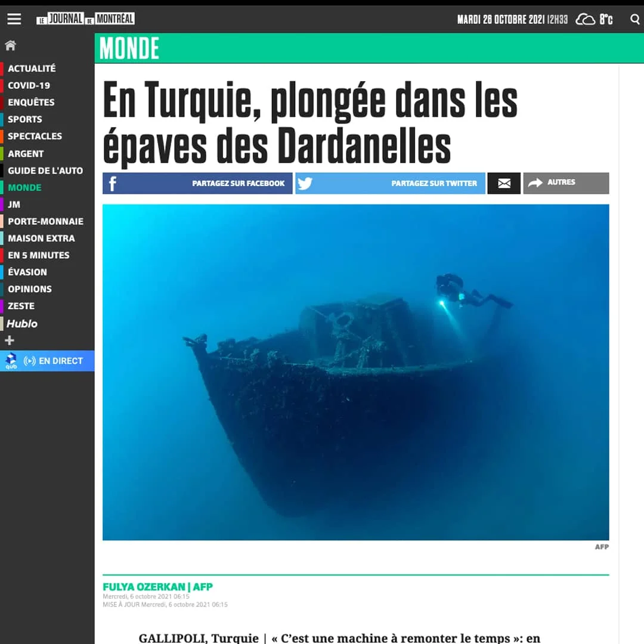Image resolution: width=644 pixels, height=644 pixels.
Task: Open the AUTRES sharing options
Action: click(x=565, y=183)
